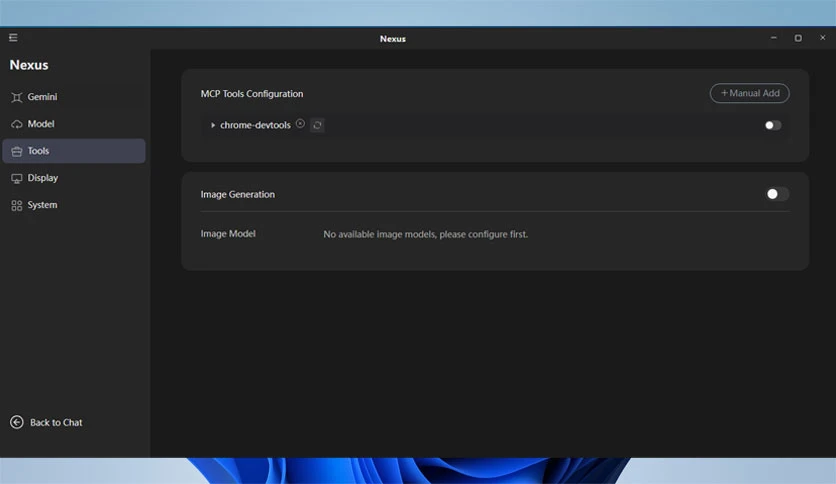Click the Image Generation label
This screenshot has height=484, width=836.
tap(238, 195)
